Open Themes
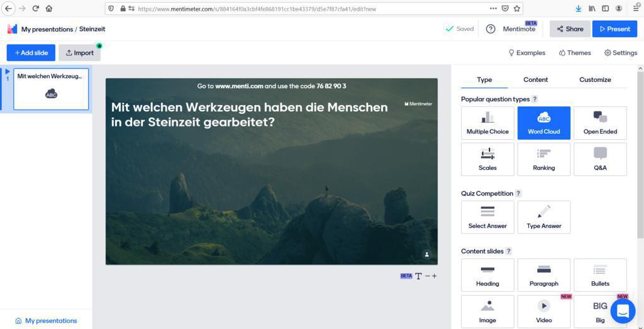Screen dimensions: 644x329 coord(575,53)
